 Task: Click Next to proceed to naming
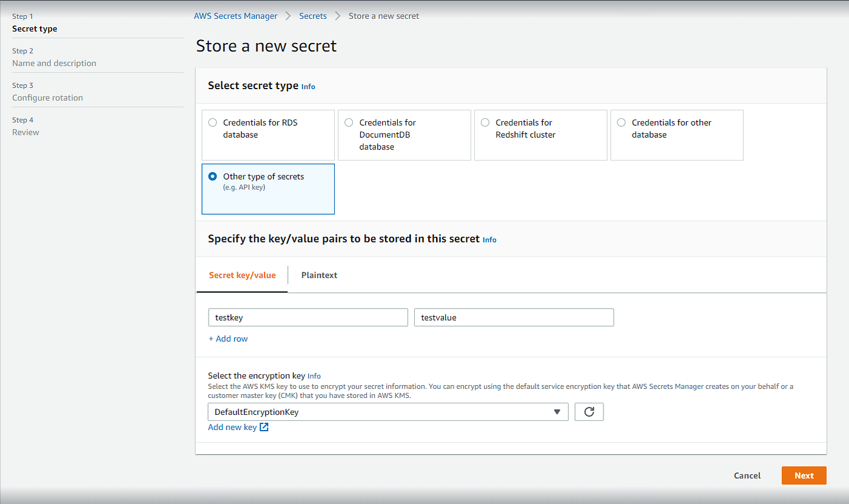tap(804, 475)
